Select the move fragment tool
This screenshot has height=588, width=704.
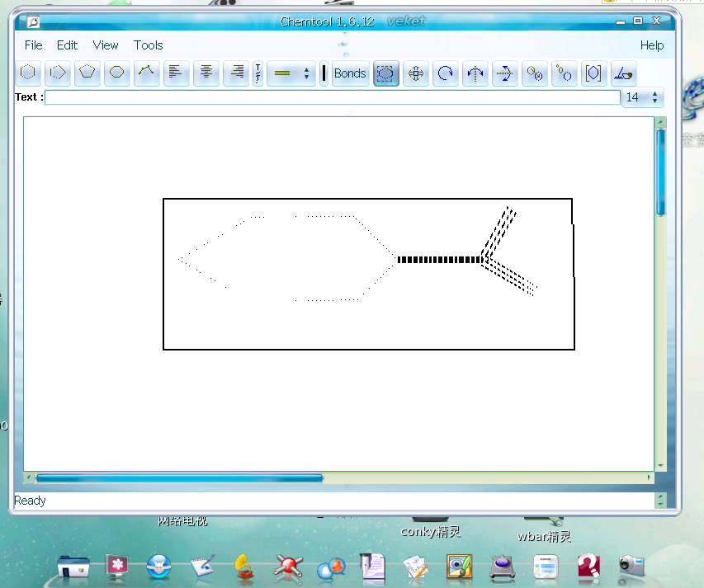click(x=416, y=73)
